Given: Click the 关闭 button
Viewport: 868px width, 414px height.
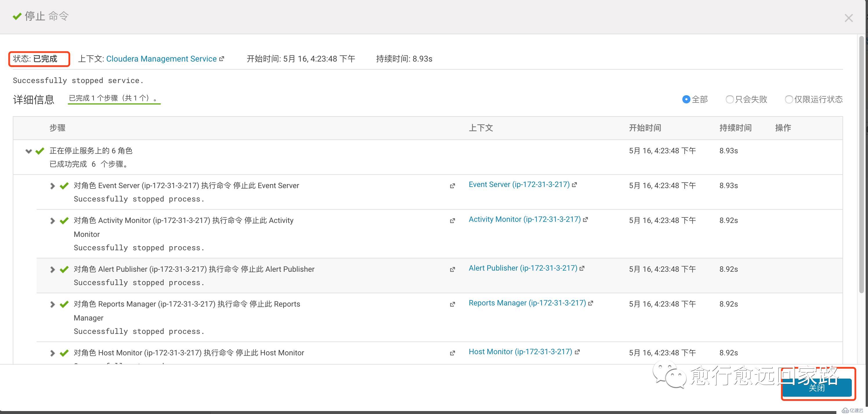Looking at the screenshot, I should click(817, 388).
